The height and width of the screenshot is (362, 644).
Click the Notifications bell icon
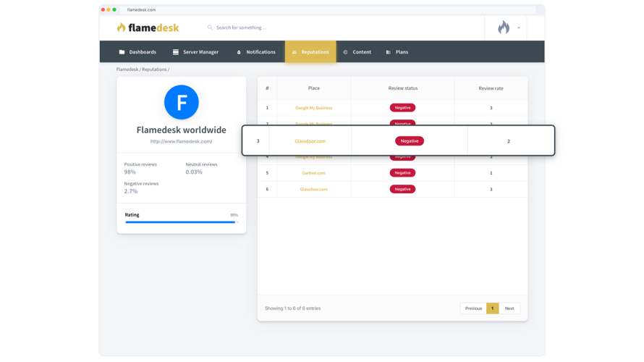pyautogui.click(x=239, y=52)
